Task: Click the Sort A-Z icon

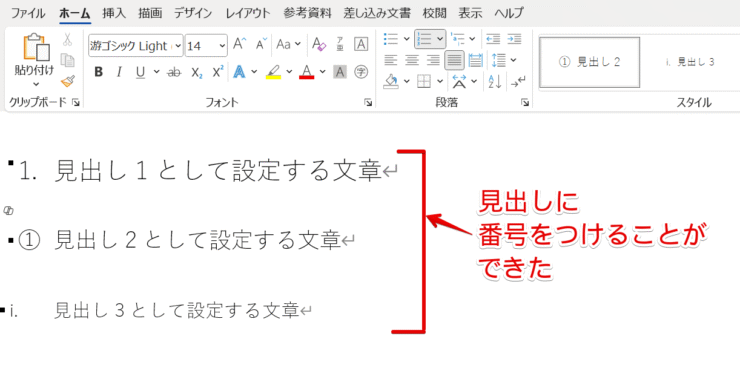Action: pyautogui.click(x=495, y=81)
